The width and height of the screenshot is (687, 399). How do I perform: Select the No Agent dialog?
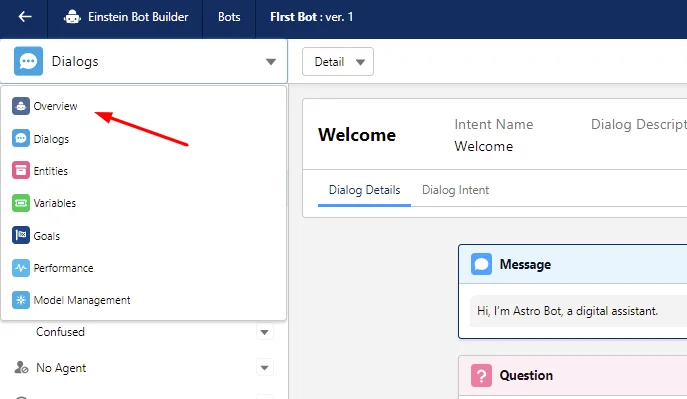61,368
